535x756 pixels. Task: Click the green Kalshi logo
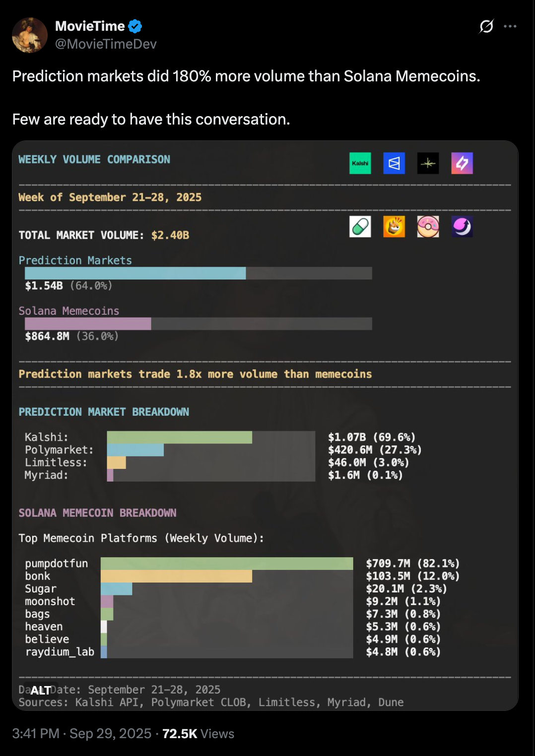360,163
